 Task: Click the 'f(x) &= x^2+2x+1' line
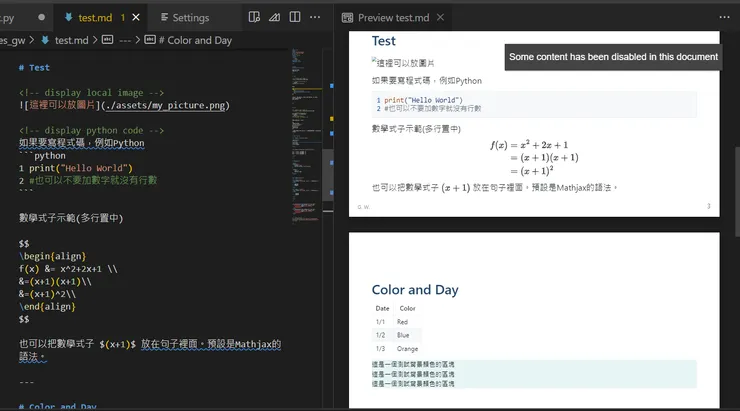click(x=68, y=269)
